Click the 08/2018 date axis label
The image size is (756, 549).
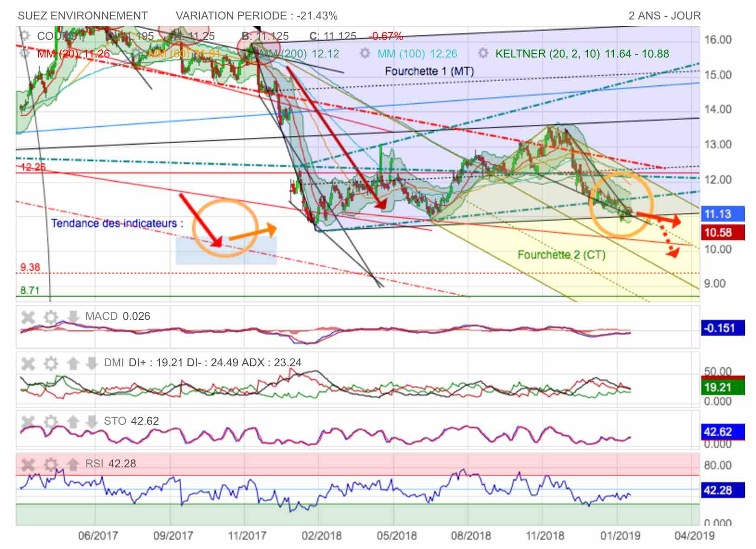(x=471, y=536)
